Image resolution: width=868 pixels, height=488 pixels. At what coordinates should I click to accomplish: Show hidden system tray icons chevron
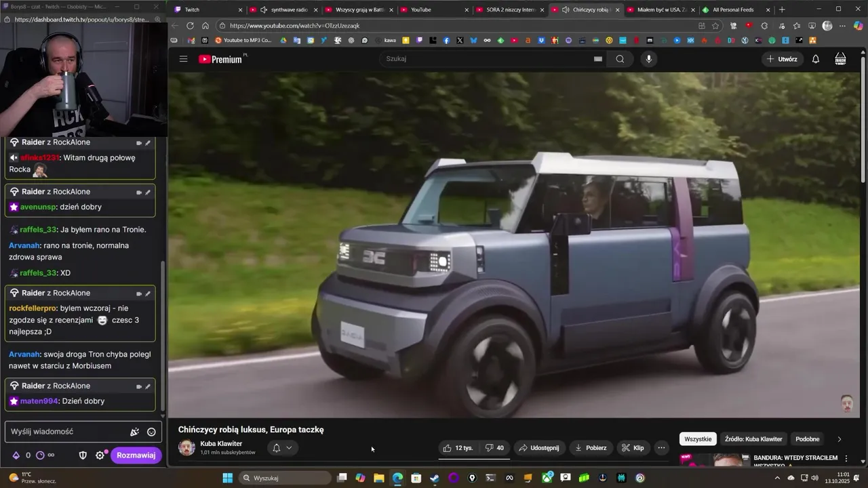tap(777, 478)
